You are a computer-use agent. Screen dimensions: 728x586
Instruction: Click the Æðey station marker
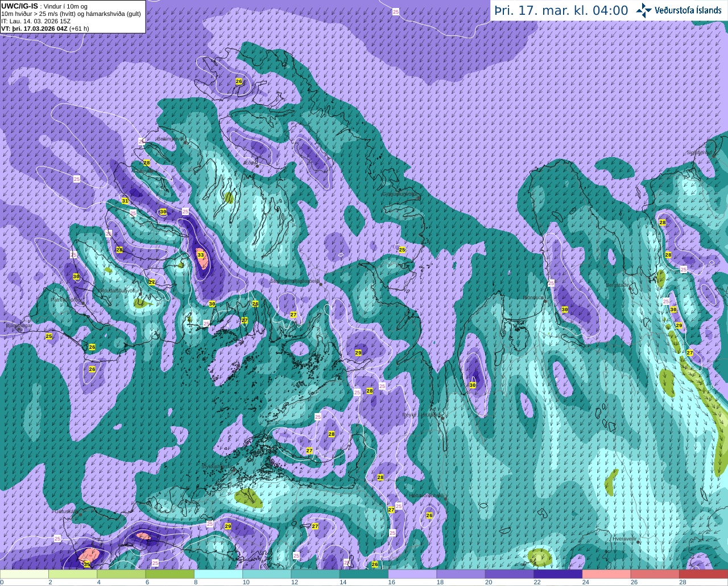click(258, 166)
